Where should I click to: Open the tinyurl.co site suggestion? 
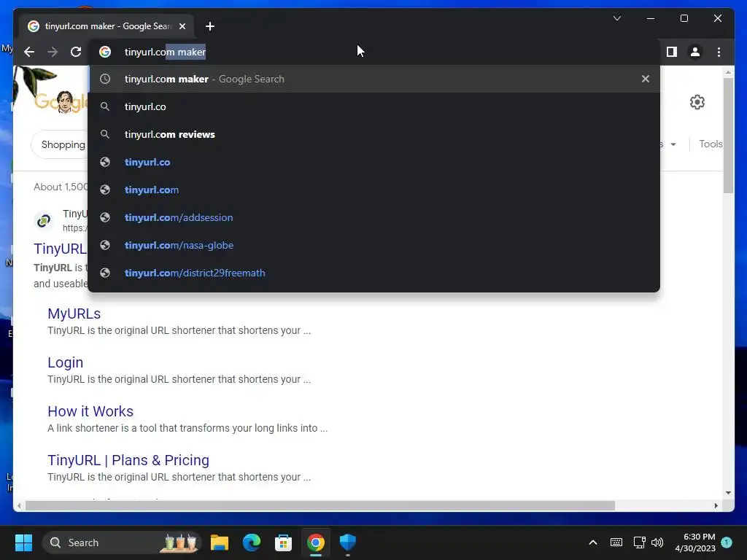tap(374, 162)
